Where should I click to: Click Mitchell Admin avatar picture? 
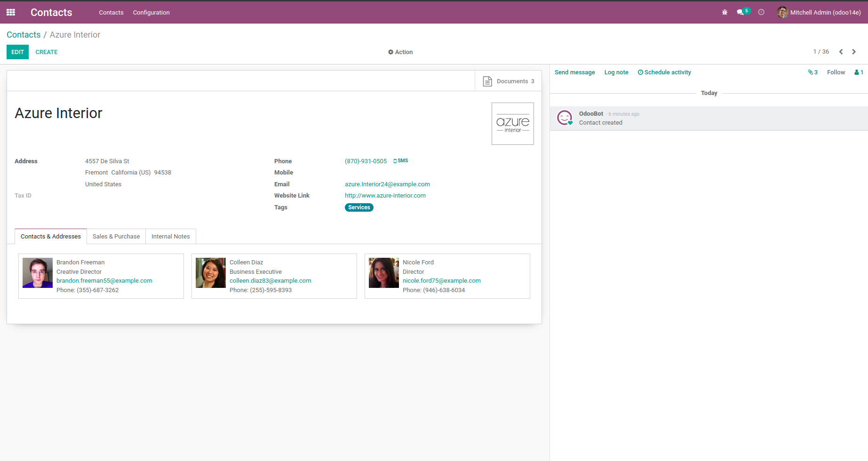click(782, 12)
